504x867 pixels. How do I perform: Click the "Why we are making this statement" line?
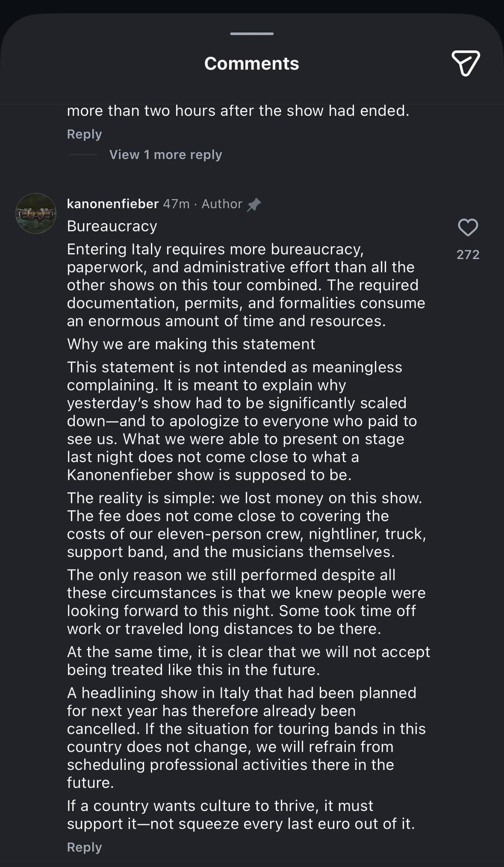click(191, 344)
